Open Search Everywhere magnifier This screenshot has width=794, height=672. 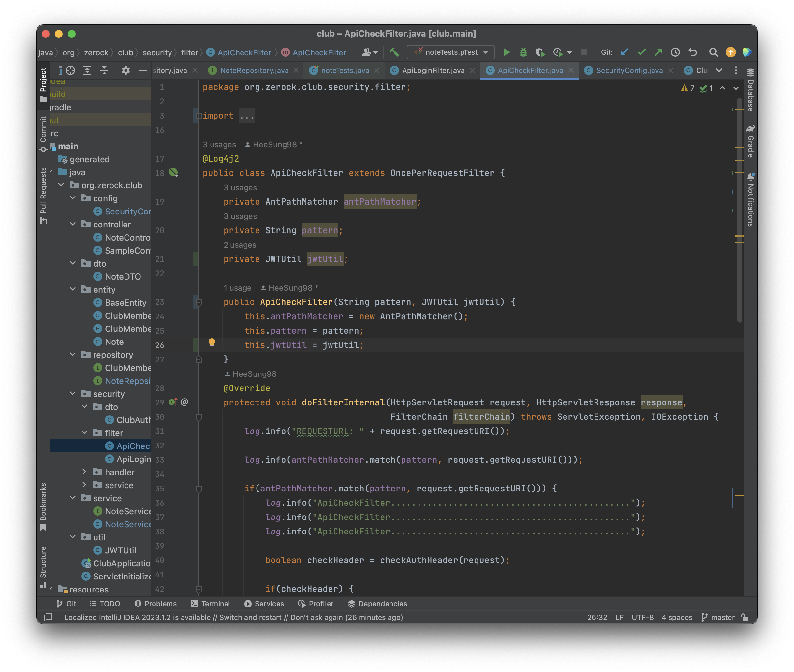coord(713,52)
